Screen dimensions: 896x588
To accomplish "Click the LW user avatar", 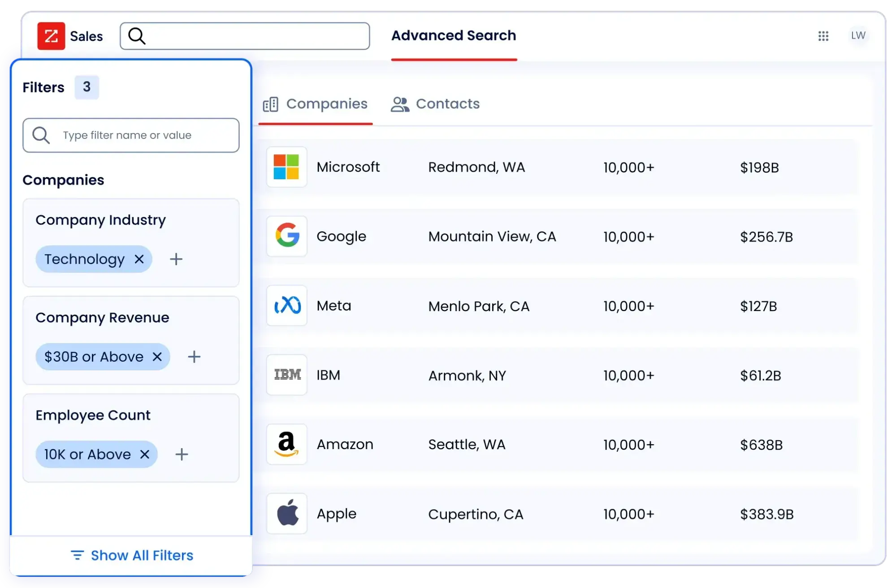I will click(x=858, y=36).
